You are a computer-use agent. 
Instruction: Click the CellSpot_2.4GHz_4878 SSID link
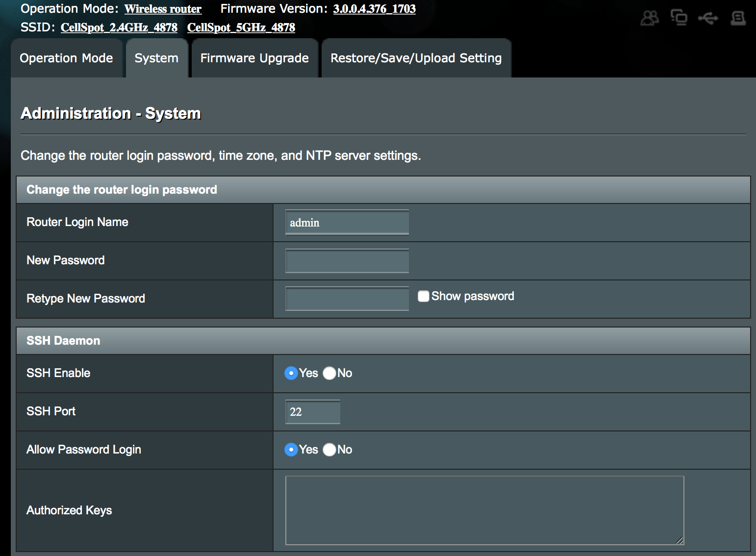119,27
